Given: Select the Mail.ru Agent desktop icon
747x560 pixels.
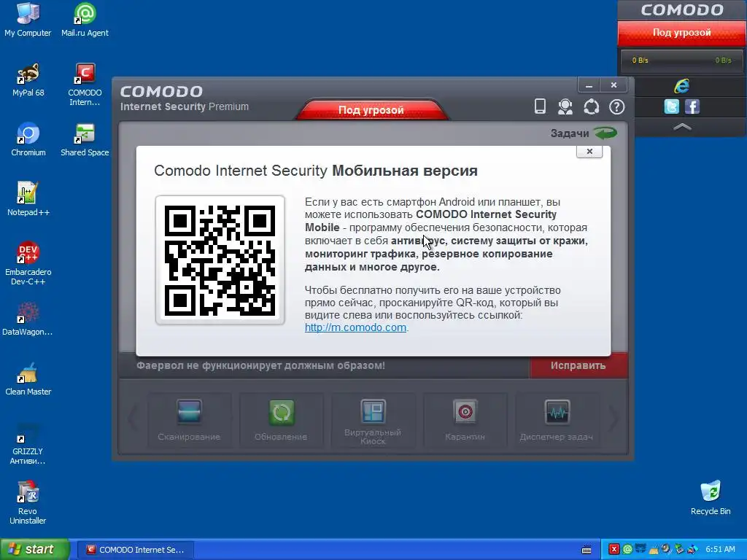Looking at the screenshot, I should (85, 20).
